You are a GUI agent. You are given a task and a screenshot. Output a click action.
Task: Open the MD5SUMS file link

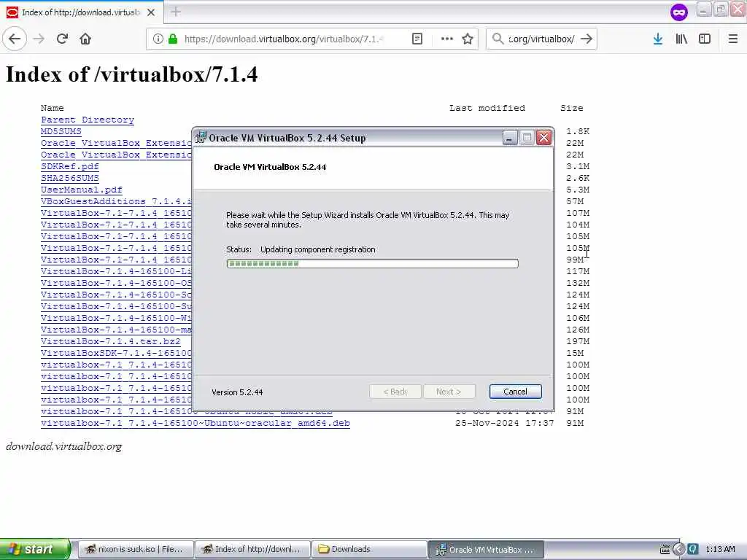(61, 131)
